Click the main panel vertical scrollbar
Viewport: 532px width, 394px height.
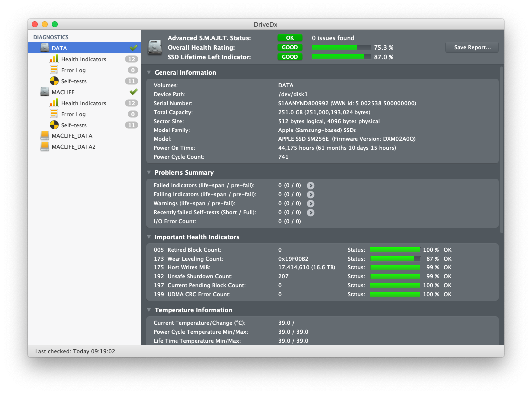[x=501, y=149]
